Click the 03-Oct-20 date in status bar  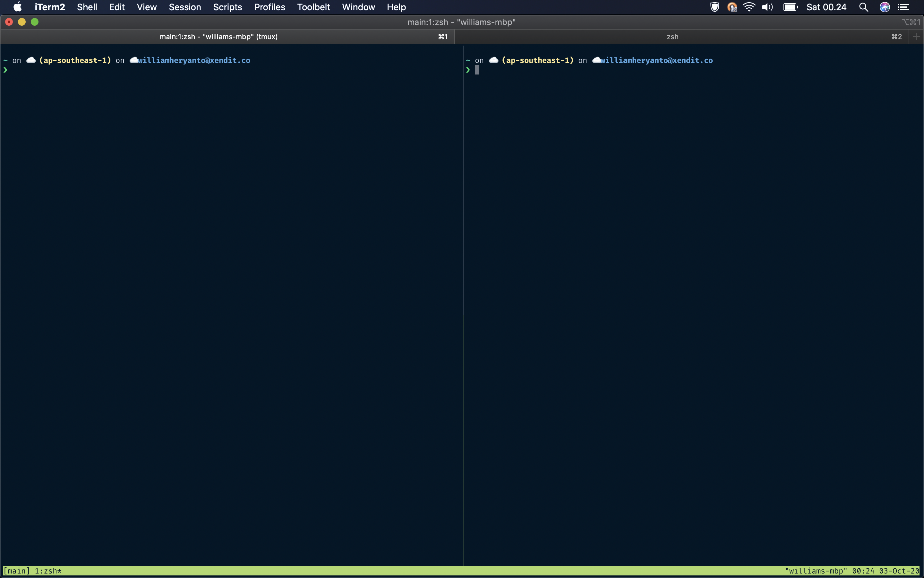click(x=899, y=571)
